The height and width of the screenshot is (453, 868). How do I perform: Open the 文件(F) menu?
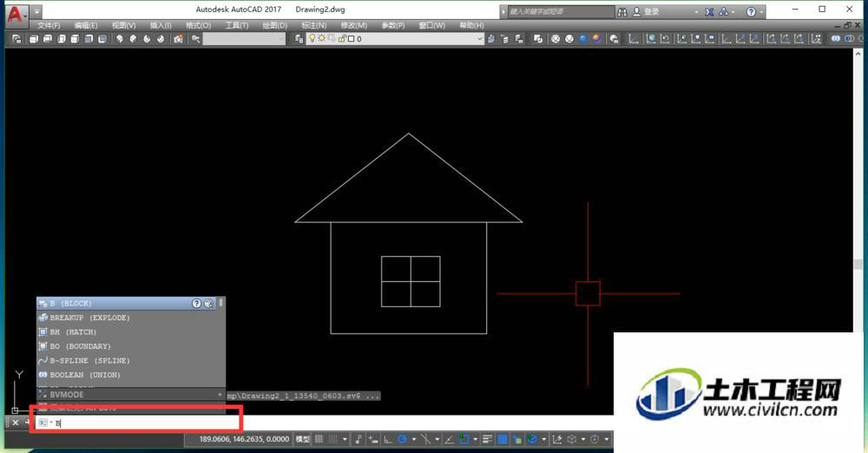tap(49, 25)
